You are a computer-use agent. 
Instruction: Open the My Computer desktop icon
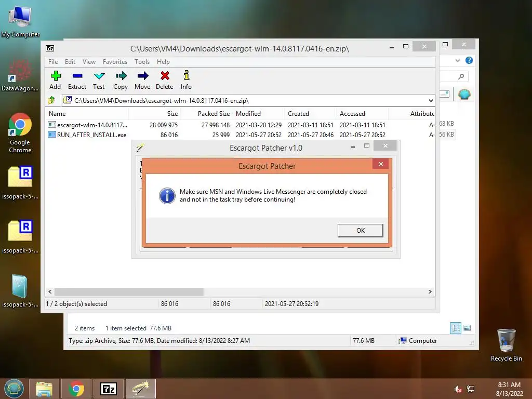[20, 21]
